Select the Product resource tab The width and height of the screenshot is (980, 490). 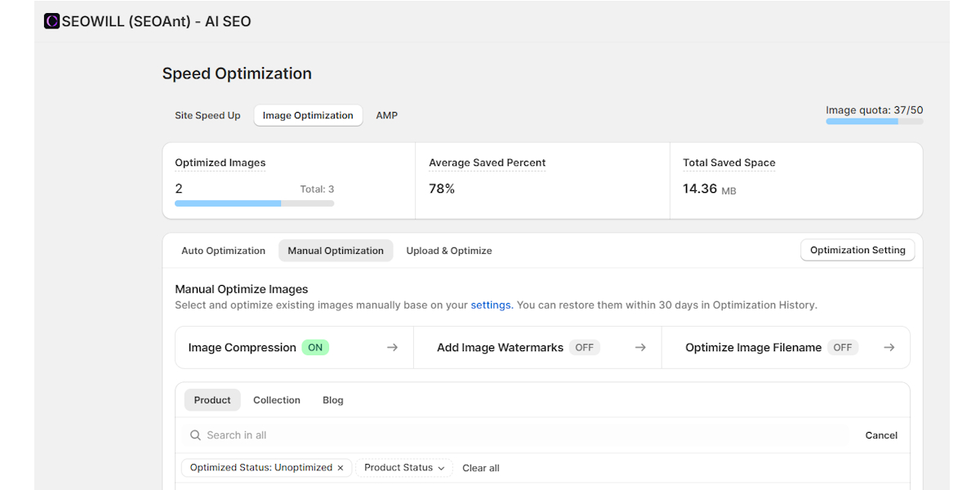212,400
